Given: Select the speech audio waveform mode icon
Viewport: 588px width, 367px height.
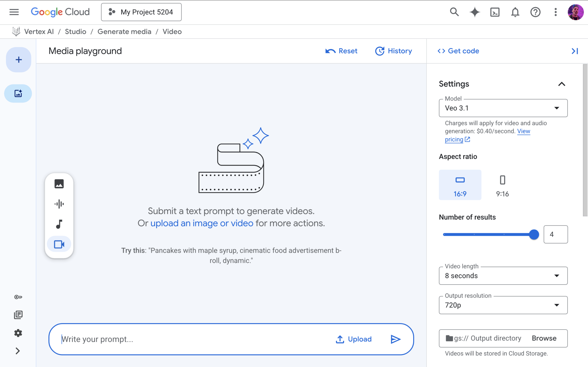Looking at the screenshot, I should click(x=59, y=204).
